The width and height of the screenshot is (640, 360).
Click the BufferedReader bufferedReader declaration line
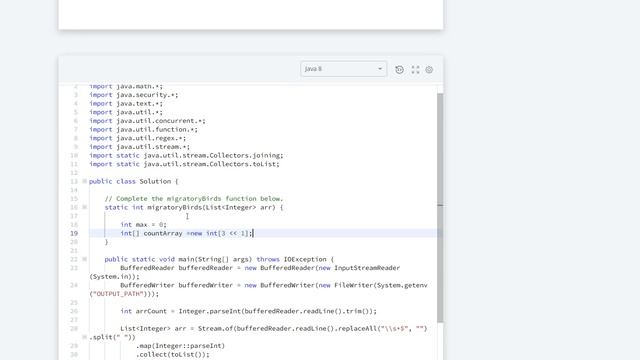(x=260, y=268)
